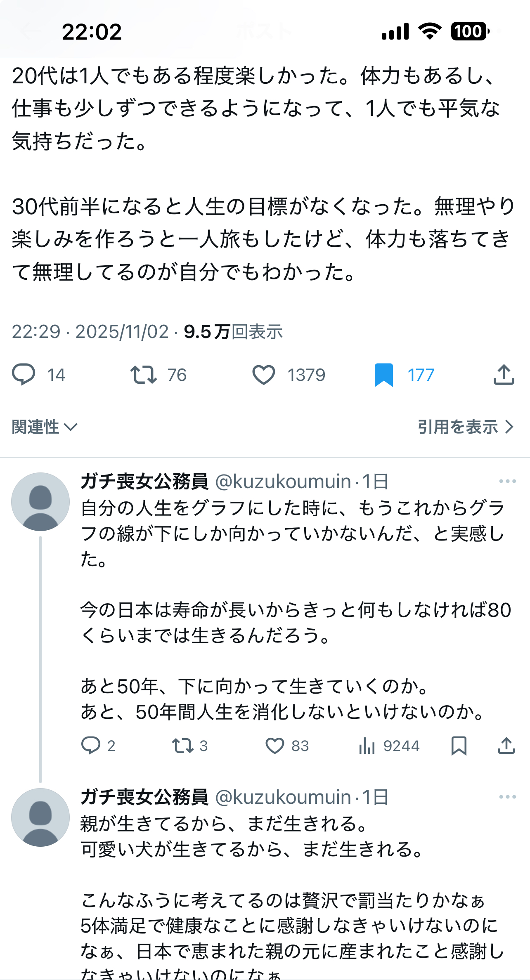The width and height of the screenshot is (530, 980).
Task: Open first reply's three-dot more menu
Action: [507, 481]
